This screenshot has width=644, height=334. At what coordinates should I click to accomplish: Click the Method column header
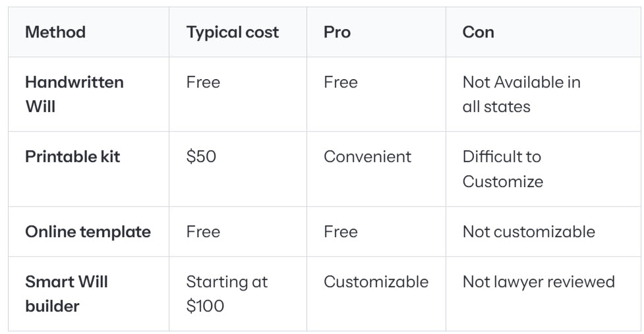[55, 32]
